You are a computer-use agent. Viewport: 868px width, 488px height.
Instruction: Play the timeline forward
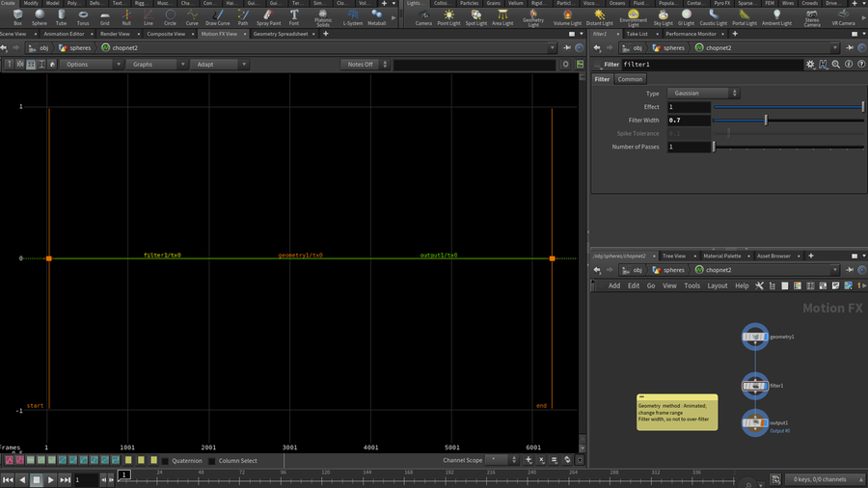50,479
